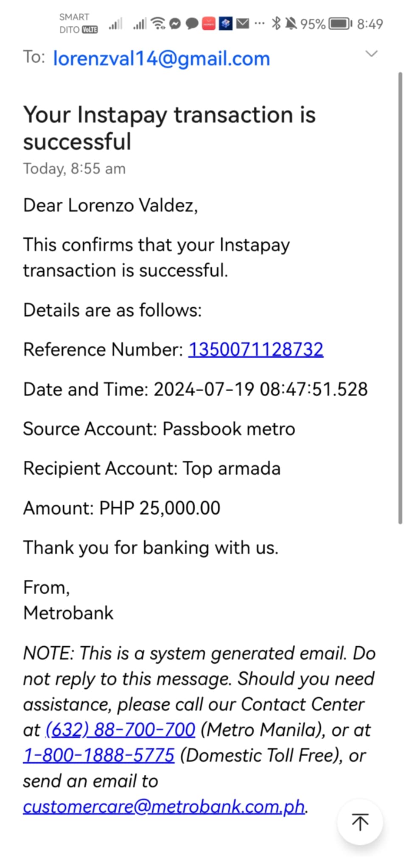Call Metro Manila number (632) 88-700-700
The height and width of the screenshot is (868, 406).
120,730
